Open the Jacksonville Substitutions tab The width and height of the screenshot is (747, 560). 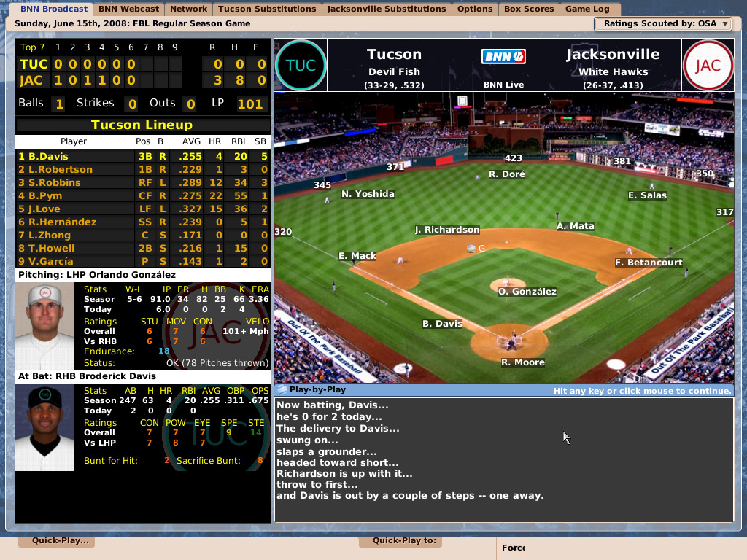pos(387,9)
